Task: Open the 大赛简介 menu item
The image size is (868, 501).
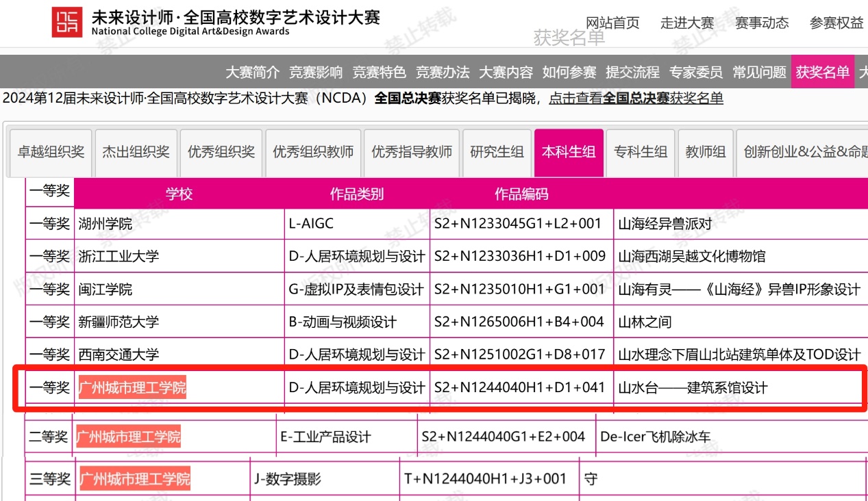Action: 253,72
